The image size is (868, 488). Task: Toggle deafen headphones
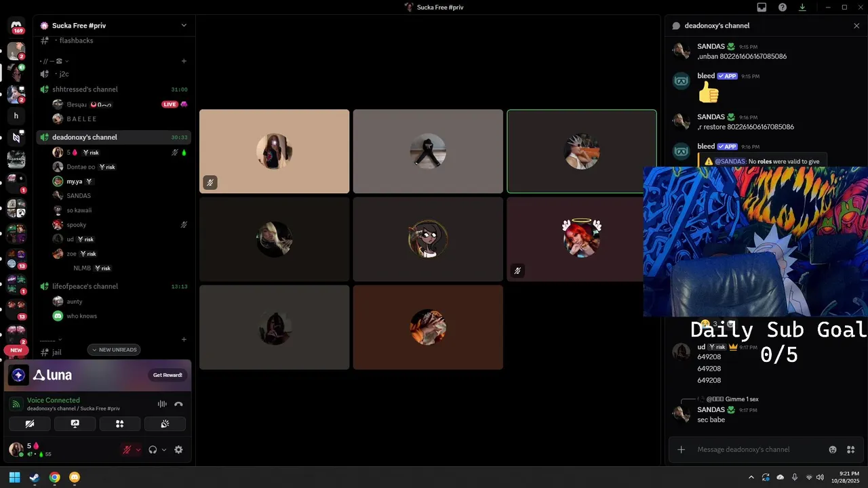pyautogui.click(x=153, y=449)
